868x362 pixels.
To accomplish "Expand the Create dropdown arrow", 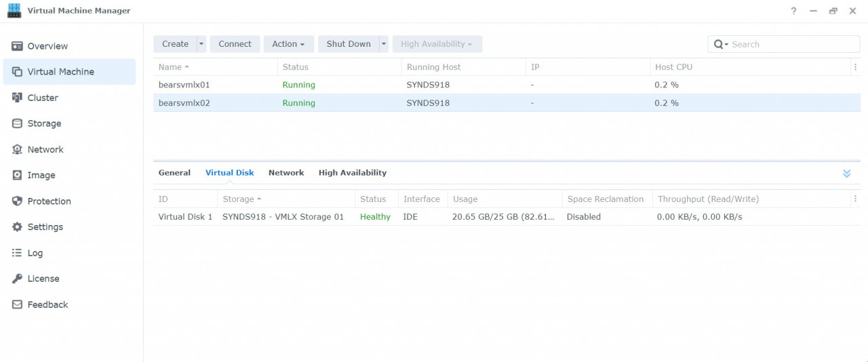I will tap(201, 44).
